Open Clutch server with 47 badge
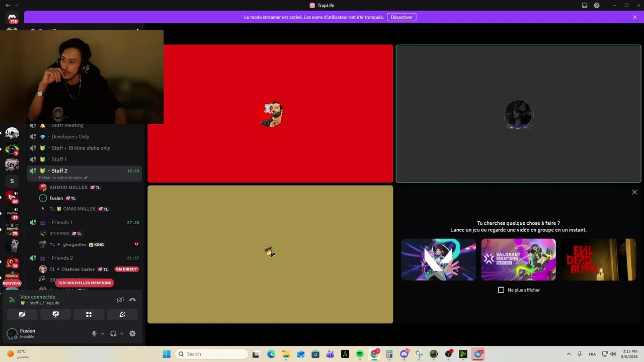Image resolution: width=644 pixels, height=362 pixels. 12,213
